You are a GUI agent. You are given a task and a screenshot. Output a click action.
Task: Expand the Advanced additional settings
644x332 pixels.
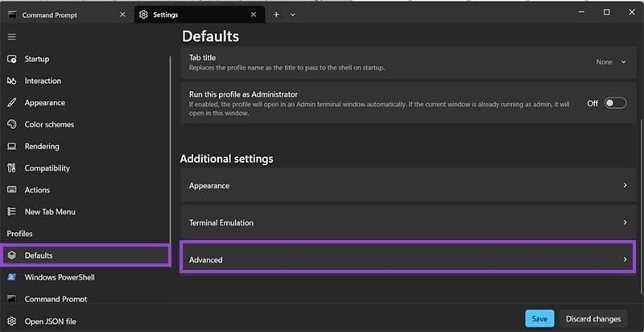407,259
